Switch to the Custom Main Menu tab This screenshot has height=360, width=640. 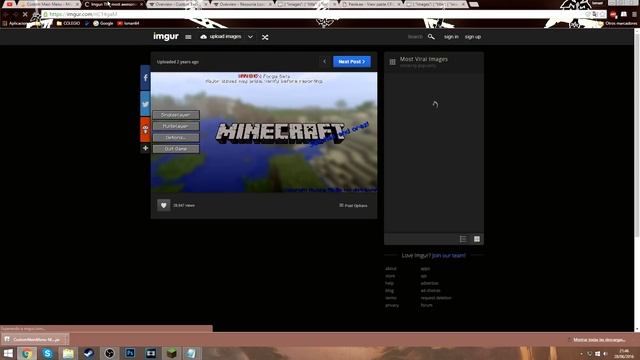click(x=48, y=4)
